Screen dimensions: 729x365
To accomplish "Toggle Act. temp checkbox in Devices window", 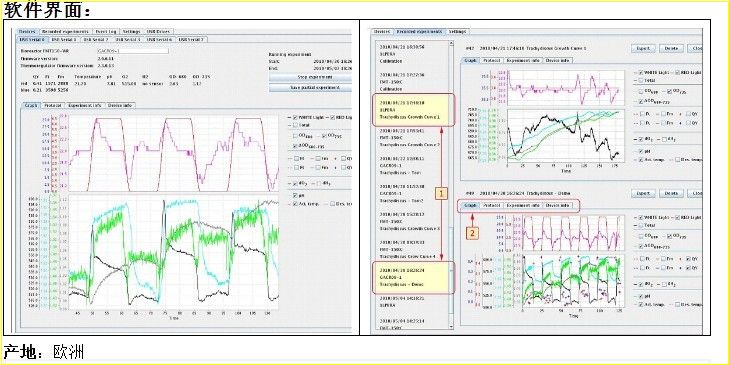I will (x=296, y=204).
